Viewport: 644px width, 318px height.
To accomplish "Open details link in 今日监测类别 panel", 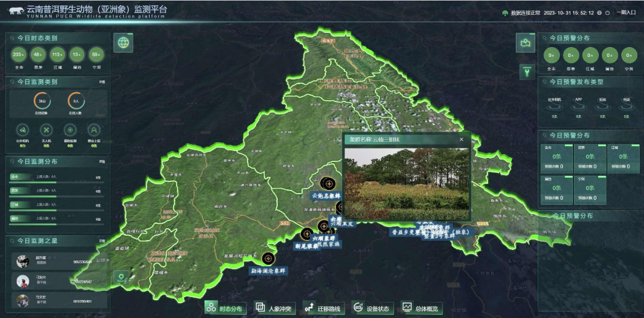I will pyautogui.click(x=102, y=82).
